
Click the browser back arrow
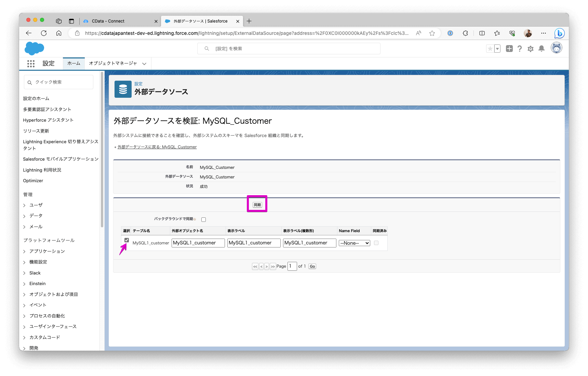[29, 33]
